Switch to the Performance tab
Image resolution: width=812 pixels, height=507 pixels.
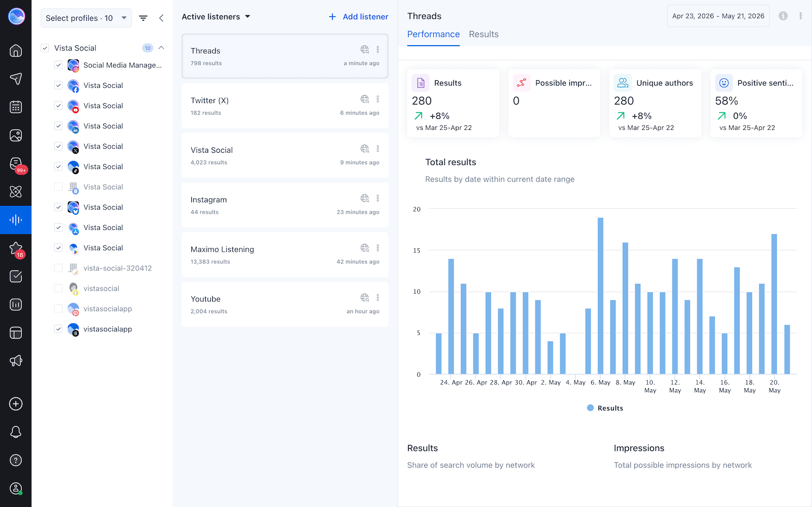pos(433,34)
